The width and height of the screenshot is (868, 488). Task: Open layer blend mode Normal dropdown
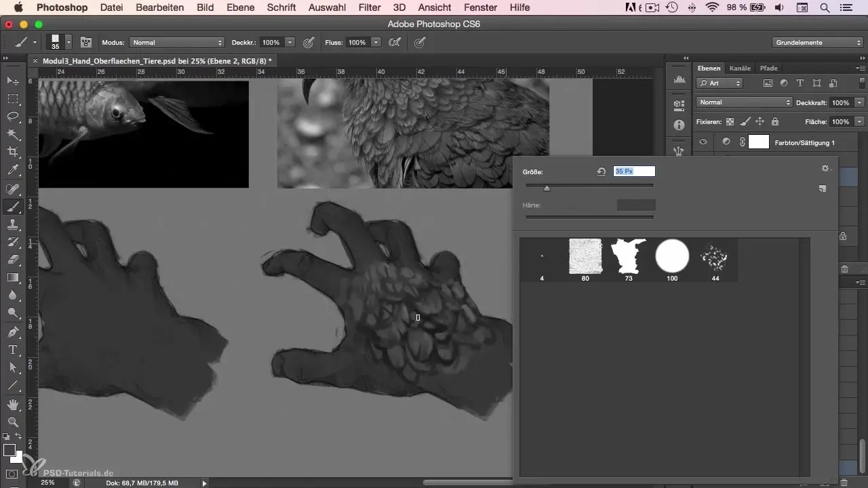tap(744, 102)
